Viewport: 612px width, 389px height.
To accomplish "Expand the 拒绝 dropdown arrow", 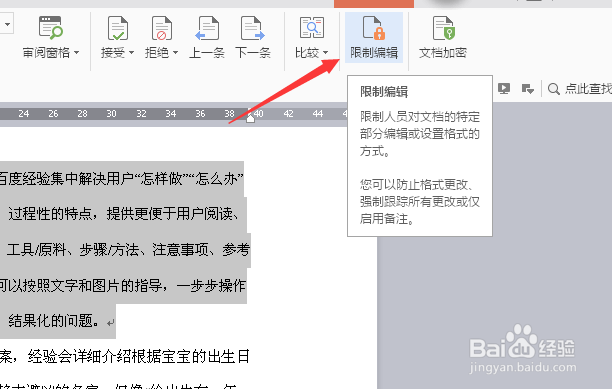I will click(x=175, y=52).
